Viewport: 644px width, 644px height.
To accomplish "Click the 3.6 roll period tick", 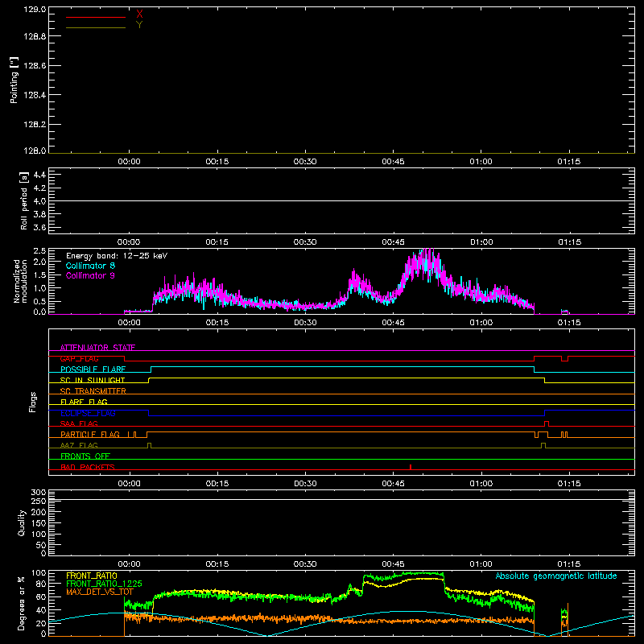I will [x=39, y=227].
